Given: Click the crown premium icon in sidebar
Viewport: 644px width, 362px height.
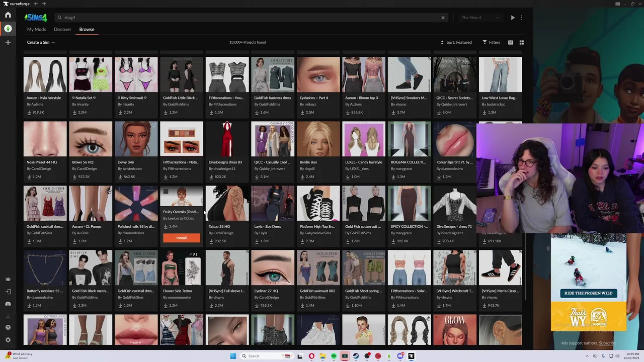Looking at the screenshot, I should click(8, 279).
